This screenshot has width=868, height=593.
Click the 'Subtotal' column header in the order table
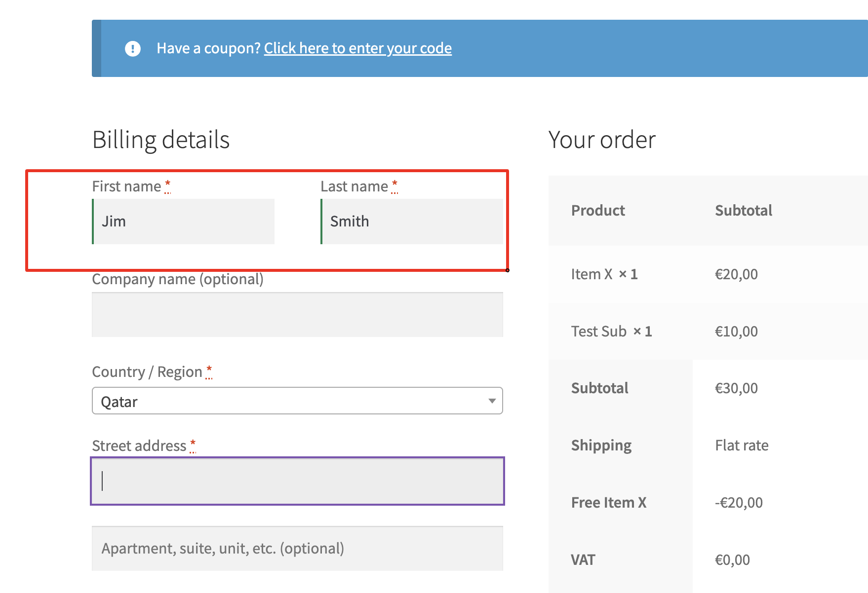point(744,211)
